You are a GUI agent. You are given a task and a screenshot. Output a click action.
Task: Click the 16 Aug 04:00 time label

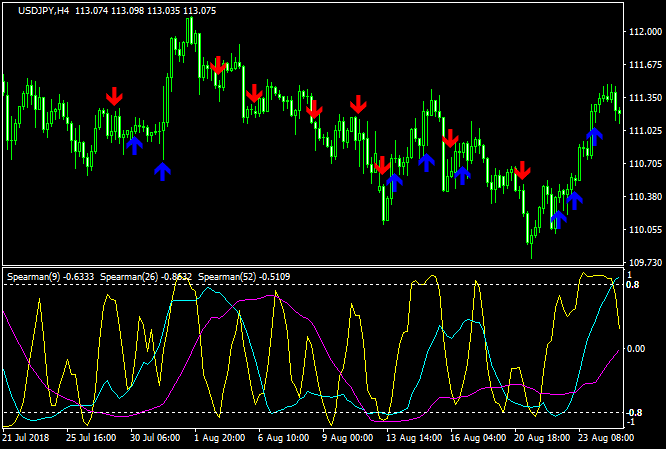pos(478,438)
